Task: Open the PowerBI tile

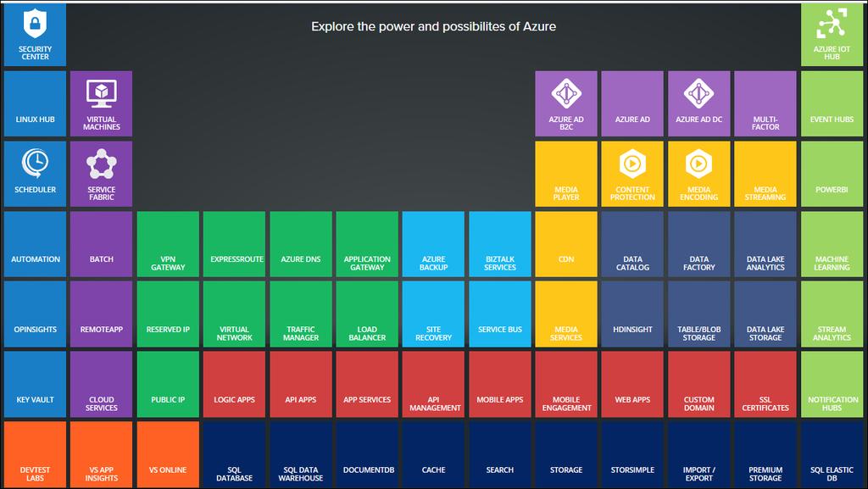Action: point(832,174)
